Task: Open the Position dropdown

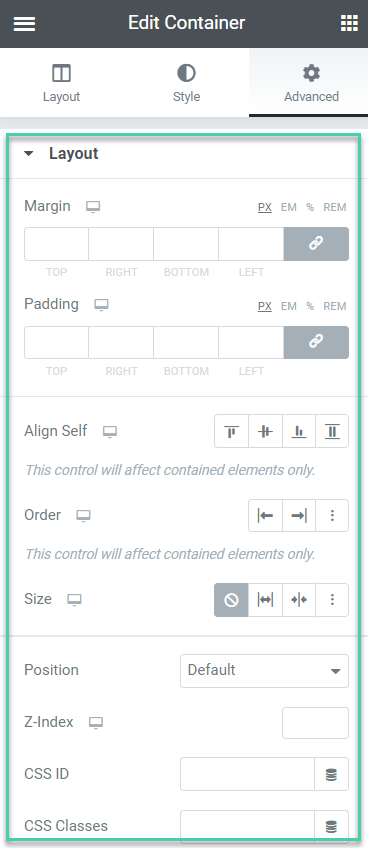Action: (x=265, y=671)
